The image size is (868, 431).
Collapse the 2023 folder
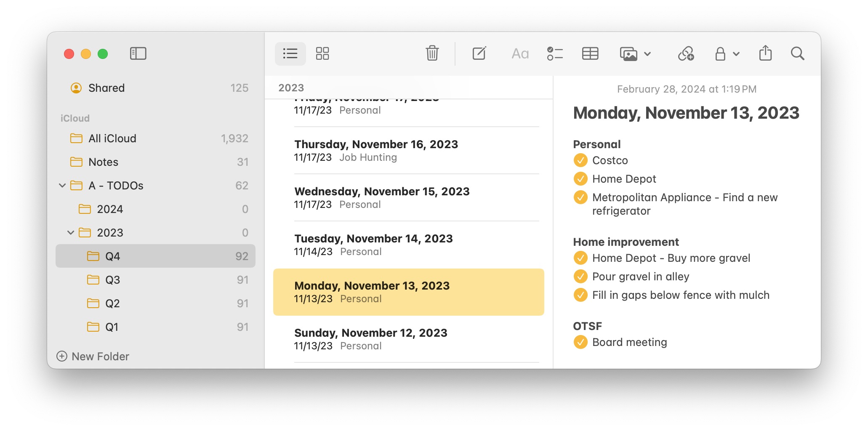[x=71, y=232]
